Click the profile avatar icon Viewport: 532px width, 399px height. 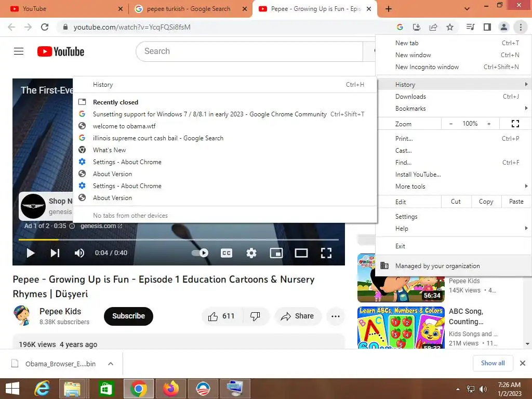coord(504,27)
